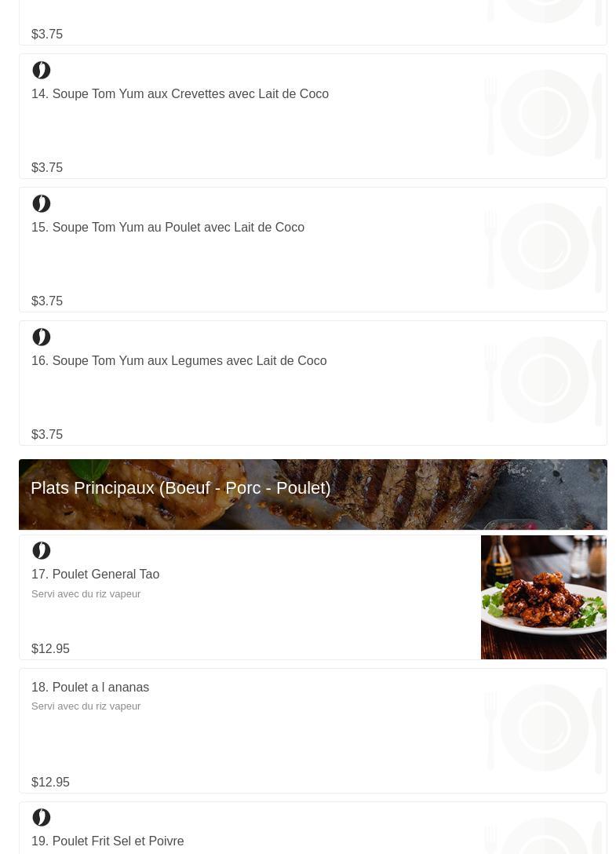Click icon above Soupe Tom Yum aux Legumes
Viewport: 616px width, 854px height.
click(x=42, y=338)
